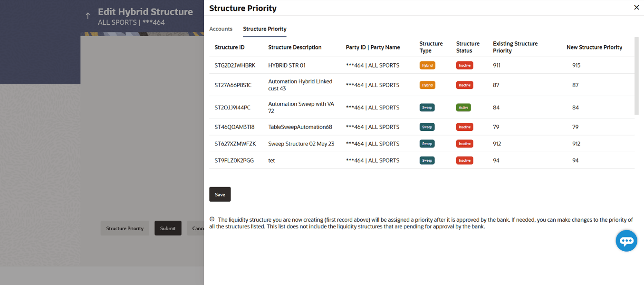Open Structure Priority button in background page
Image resolution: width=644 pixels, height=285 pixels.
click(125, 228)
